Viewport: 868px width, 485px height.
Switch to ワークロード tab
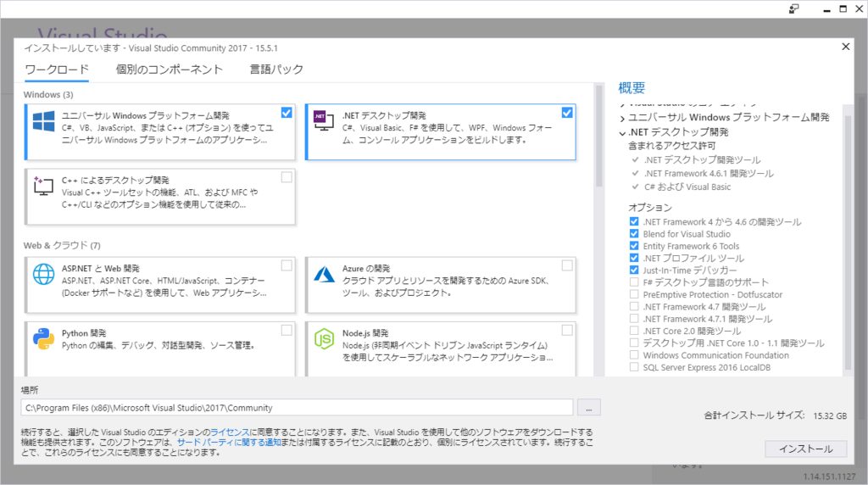57,70
